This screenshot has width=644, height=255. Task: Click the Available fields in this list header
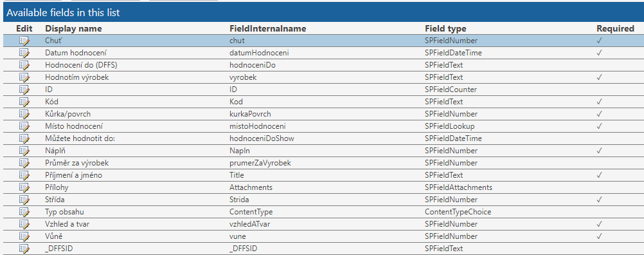[x=63, y=13]
